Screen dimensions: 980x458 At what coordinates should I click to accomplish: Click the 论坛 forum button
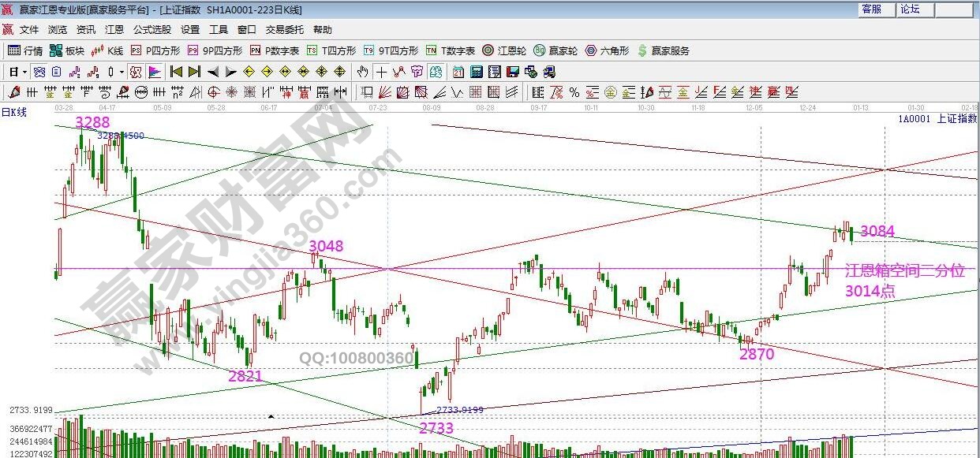click(910, 9)
